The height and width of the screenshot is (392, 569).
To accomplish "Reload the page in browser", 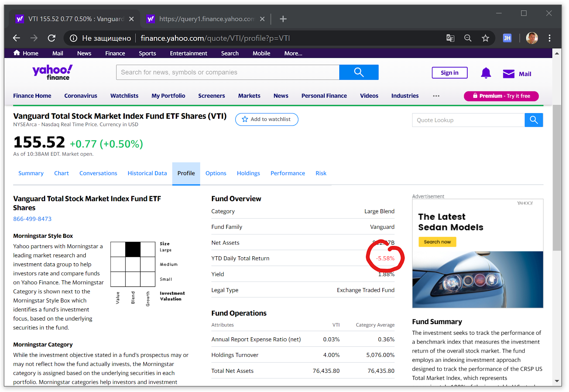I will [52, 38].
